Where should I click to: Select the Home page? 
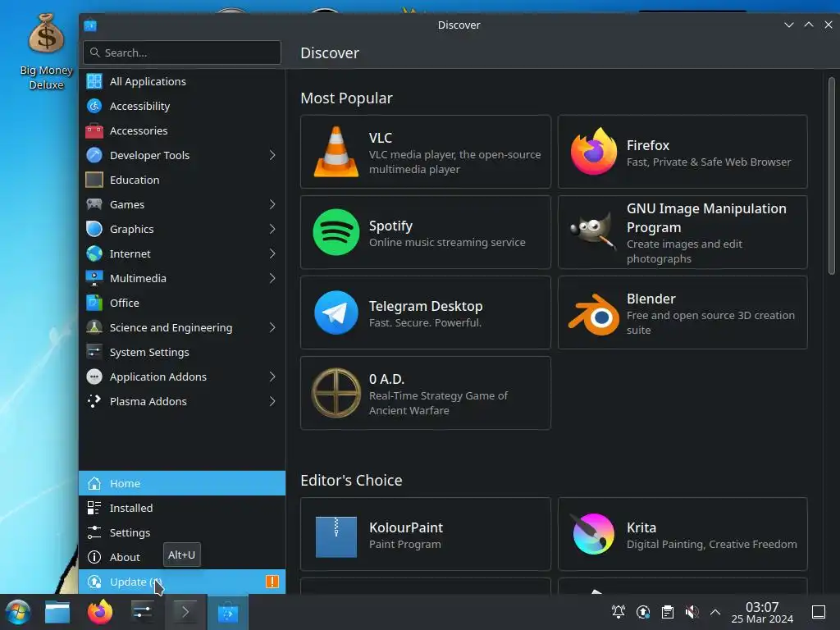[182, 483]
